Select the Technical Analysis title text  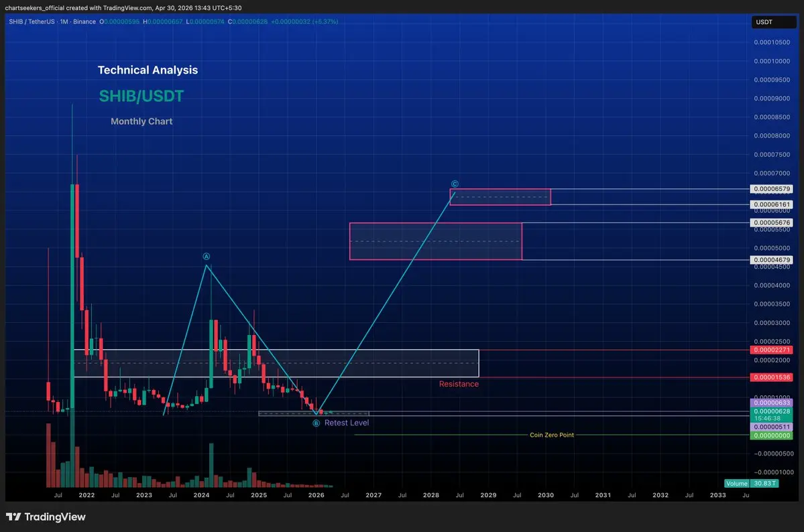(148, 70)
